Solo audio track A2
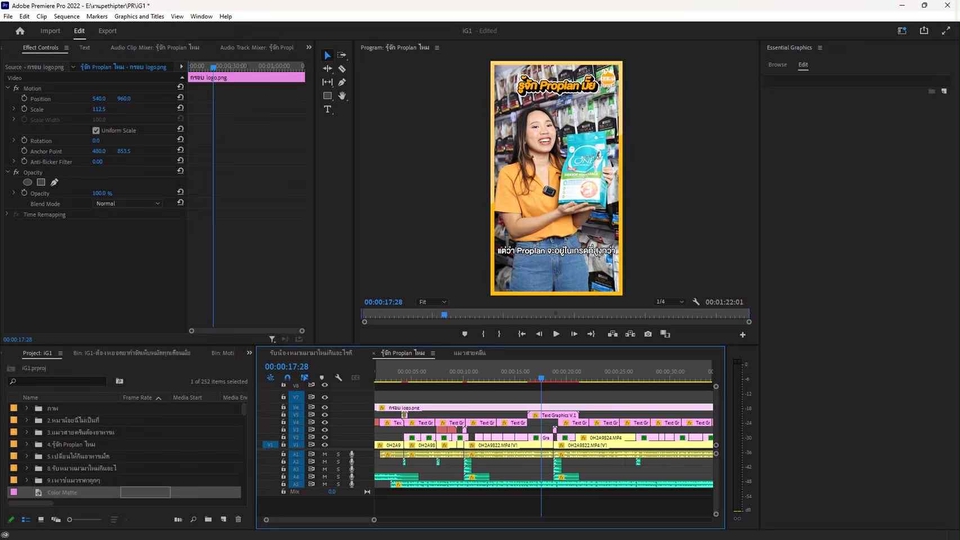 [x=338, y=462]
